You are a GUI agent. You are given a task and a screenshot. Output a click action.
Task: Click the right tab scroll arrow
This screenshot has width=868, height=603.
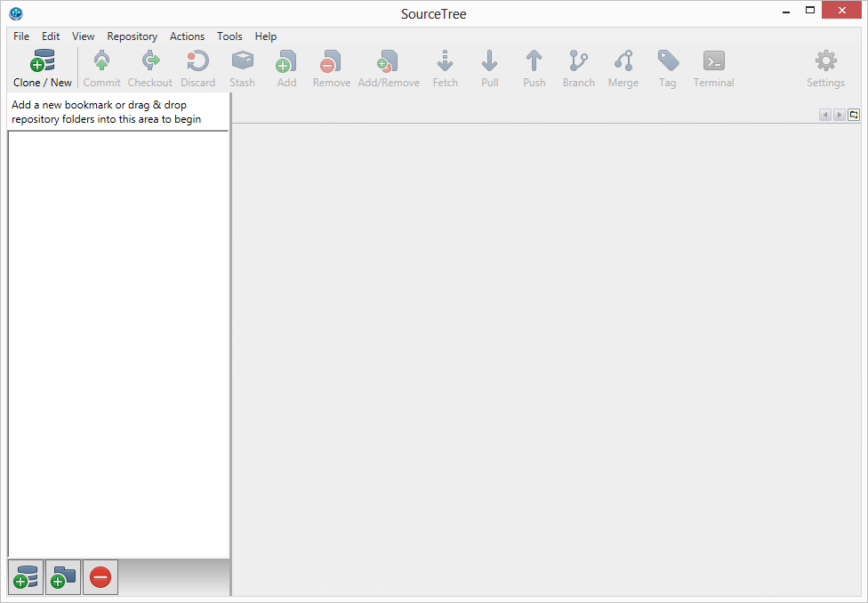[840, 115]
